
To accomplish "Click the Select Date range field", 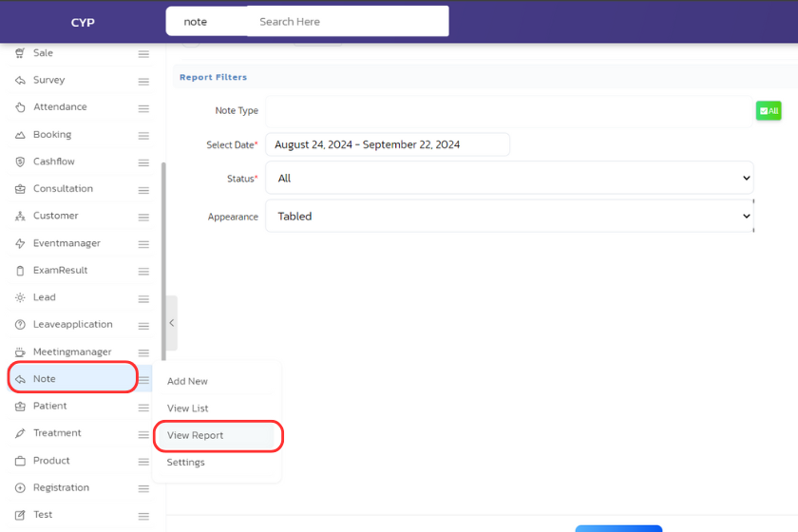I will (388, 144).
